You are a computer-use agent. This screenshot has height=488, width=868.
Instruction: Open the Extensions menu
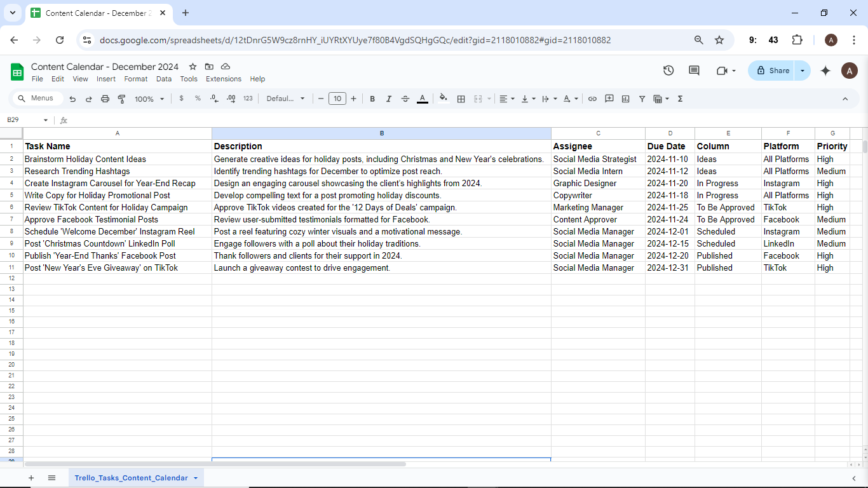tap(224, 79)
